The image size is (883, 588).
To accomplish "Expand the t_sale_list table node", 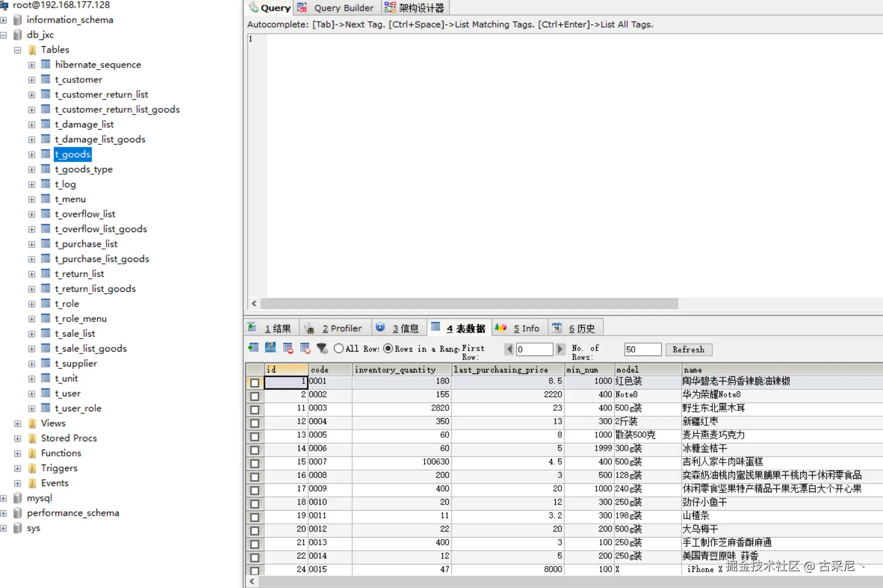I will pyautogui.click(x=32, y=334).
